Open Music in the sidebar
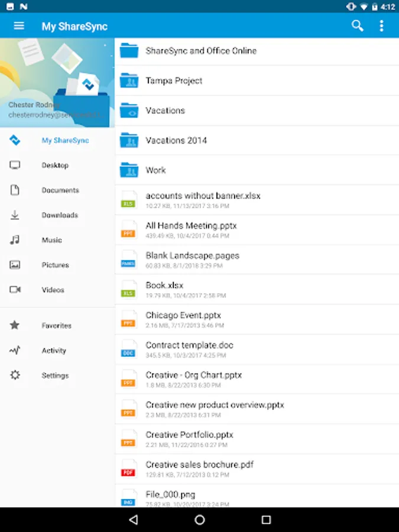399x532 pixels. pyautogui.click(x=57, y=240)
